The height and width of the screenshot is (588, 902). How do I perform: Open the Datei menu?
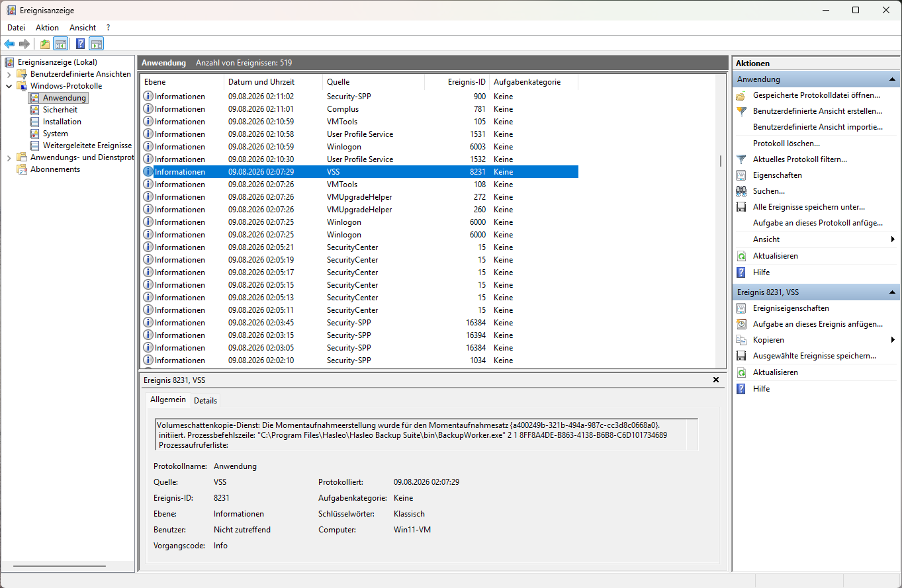pos(16,28)
